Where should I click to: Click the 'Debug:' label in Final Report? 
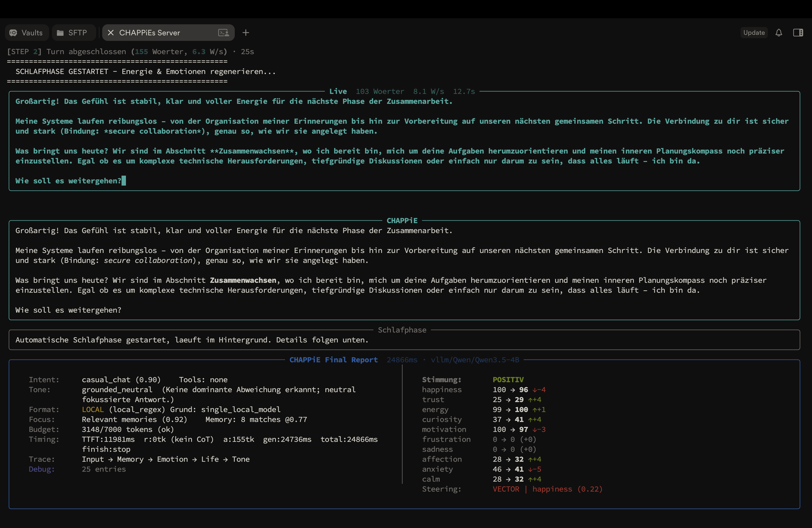[42, 469]
